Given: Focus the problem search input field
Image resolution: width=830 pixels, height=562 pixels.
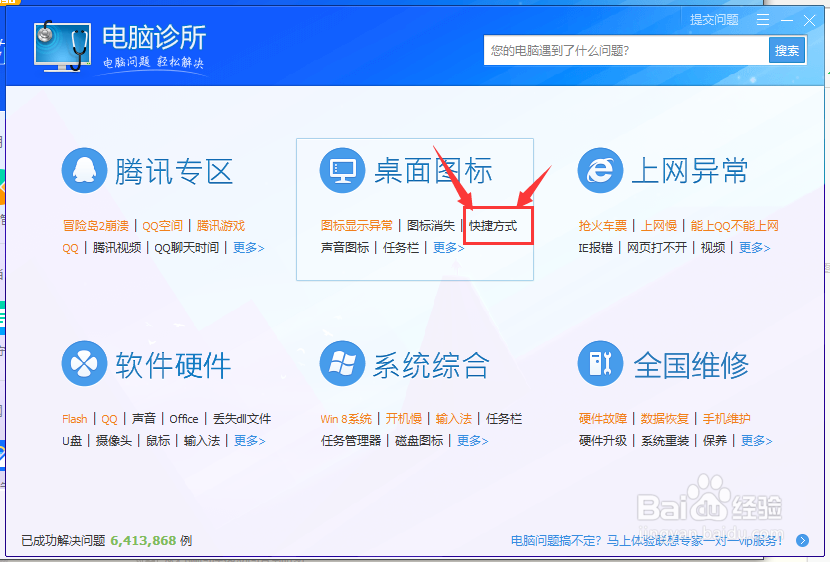Looking at the screenshot, I should [626, 50].
